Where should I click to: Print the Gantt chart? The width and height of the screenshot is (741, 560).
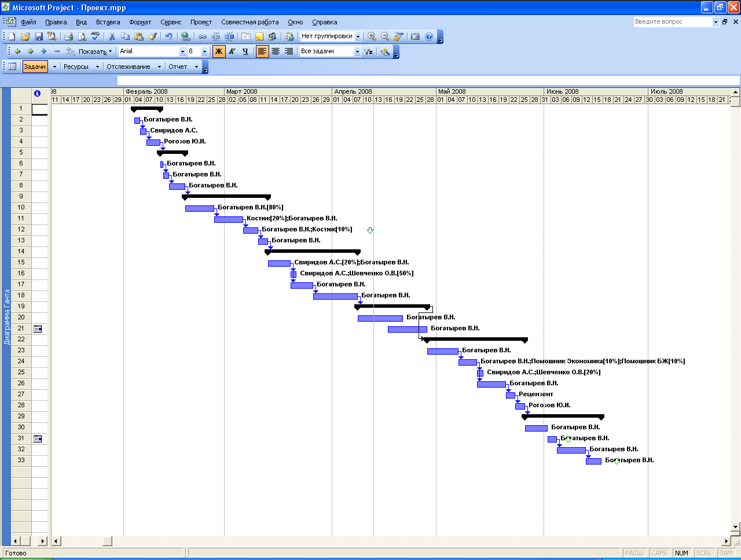click(x=68, y=36)
